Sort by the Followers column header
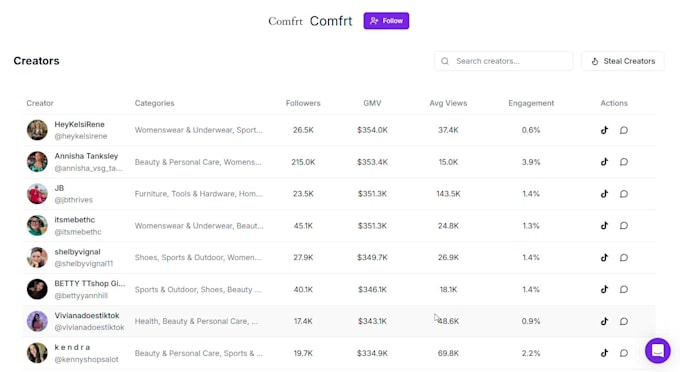 click(303, 103)
